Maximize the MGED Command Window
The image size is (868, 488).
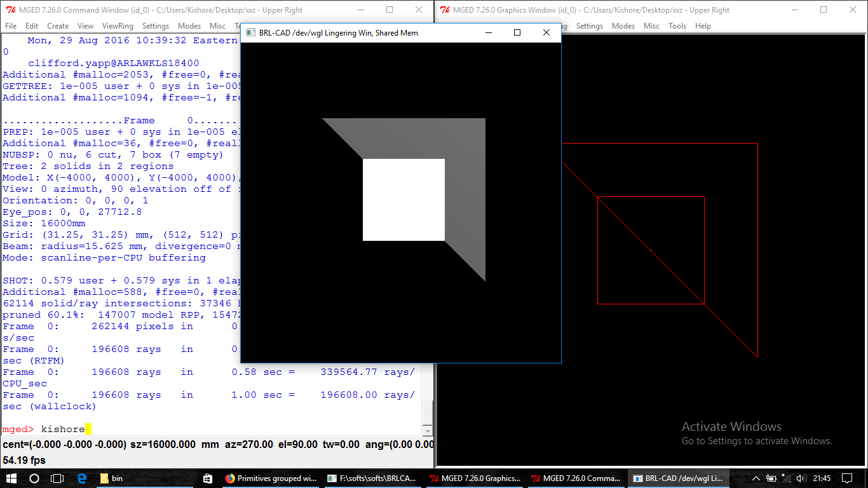point(390,10)
